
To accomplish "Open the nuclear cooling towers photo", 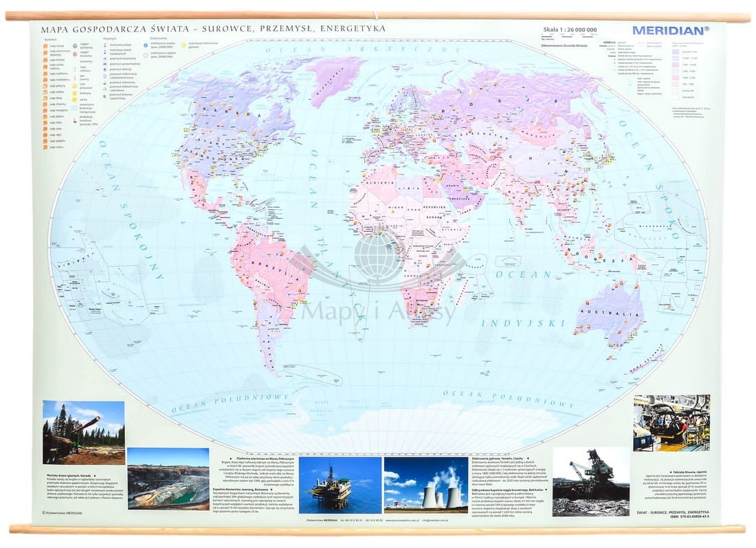I will tap(425, 485).
